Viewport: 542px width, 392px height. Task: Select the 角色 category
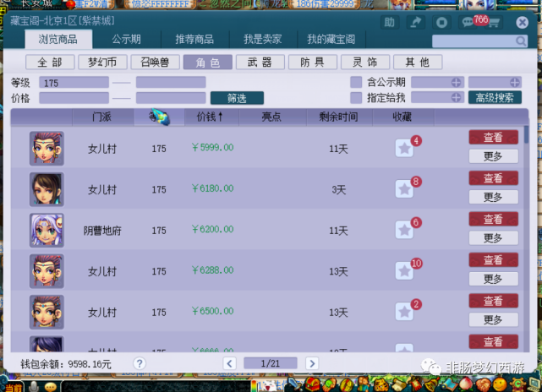pyautogui.click(x=208, y=63)
